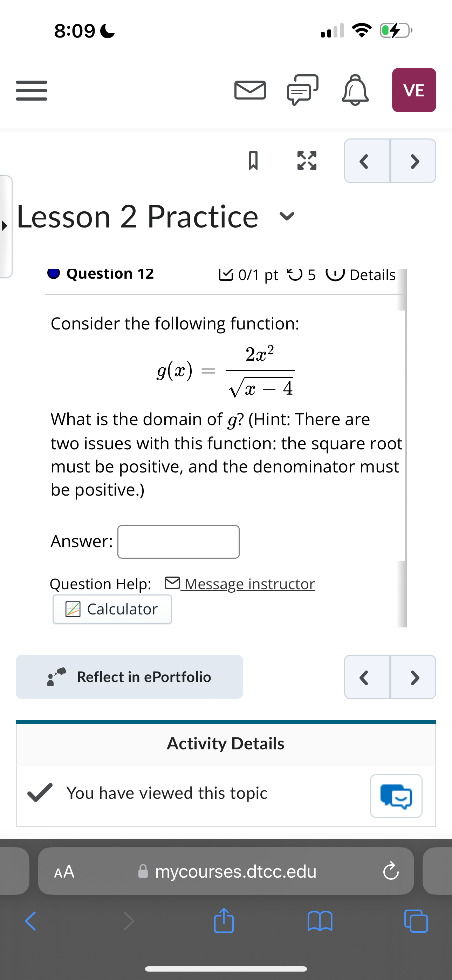Viewport: 452px width, 980px height.
Task: Open the email messages icon
Action: point(249,90)
